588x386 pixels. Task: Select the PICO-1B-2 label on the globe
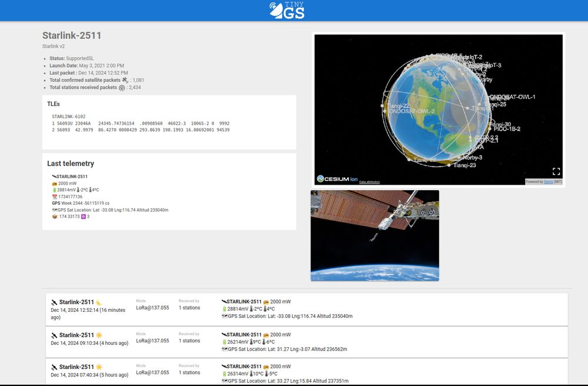coord(507,129)
